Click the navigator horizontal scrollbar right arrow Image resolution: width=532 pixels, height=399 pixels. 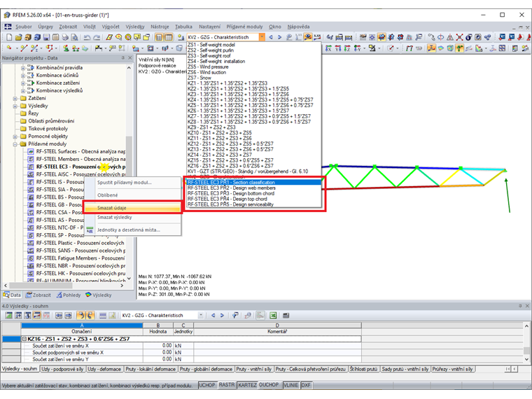pos(122,286)
